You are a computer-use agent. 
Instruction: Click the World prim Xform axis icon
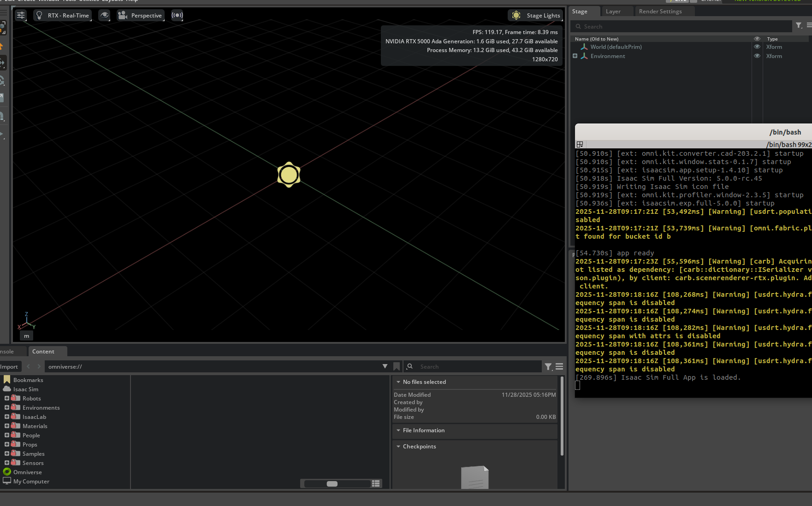[x=584, y=47]
